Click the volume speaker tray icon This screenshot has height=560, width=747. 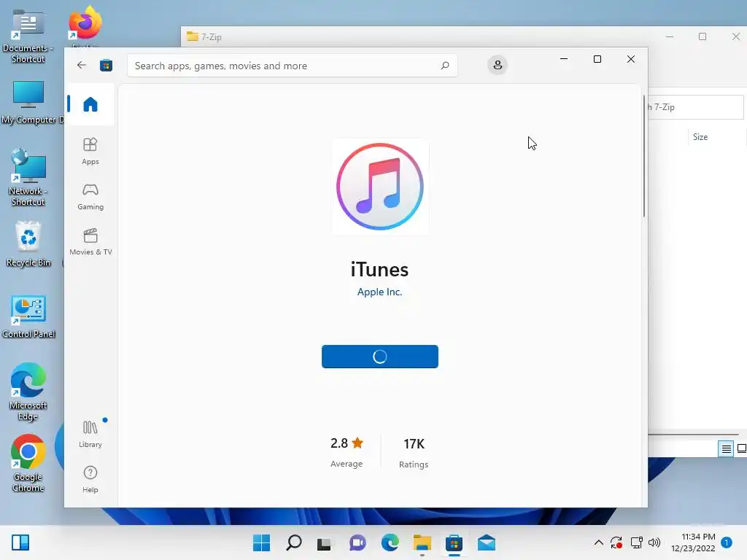654,542
